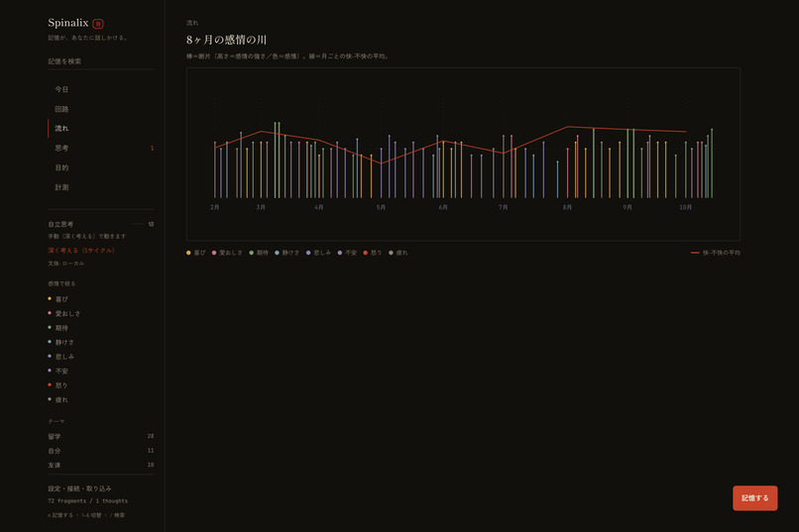Screen dimensions: 799x532
Task: Select the 留学 theme row
Action: (100, 436)
